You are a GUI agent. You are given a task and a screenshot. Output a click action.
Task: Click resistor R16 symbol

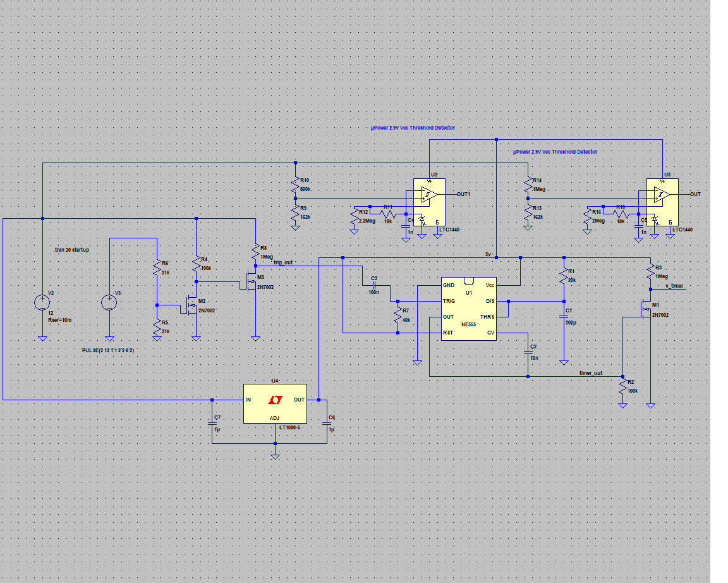click(x=587, y=216)
